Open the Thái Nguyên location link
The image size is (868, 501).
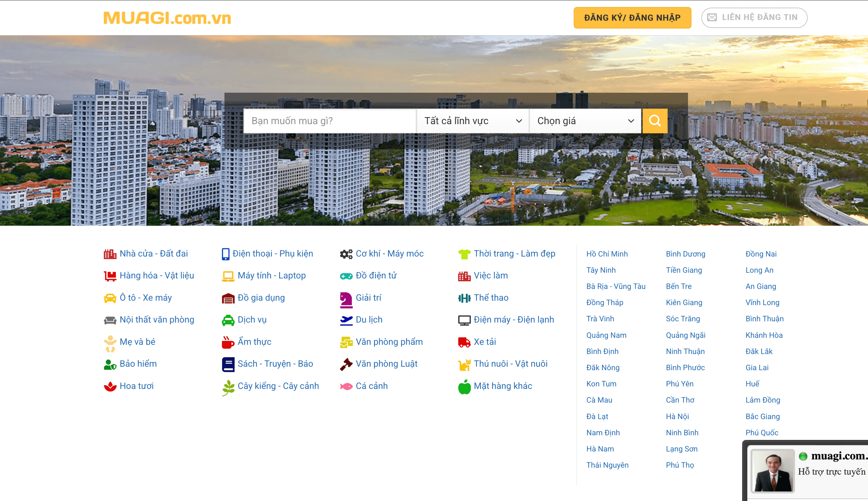pyautogui.click(x=607, y=465)
